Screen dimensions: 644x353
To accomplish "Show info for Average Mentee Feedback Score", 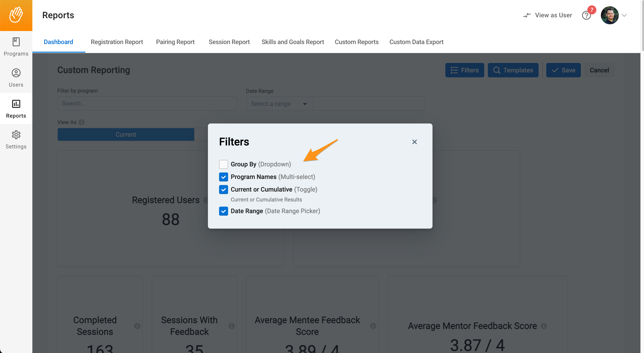I will pyautogui.click(x=373, y=326).
